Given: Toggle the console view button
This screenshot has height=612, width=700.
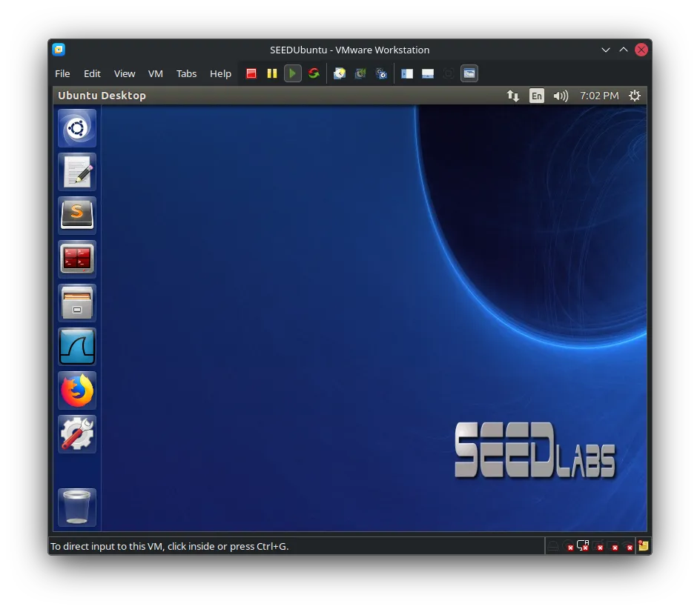Looking at the screenshot, I should tap(469, 73).
